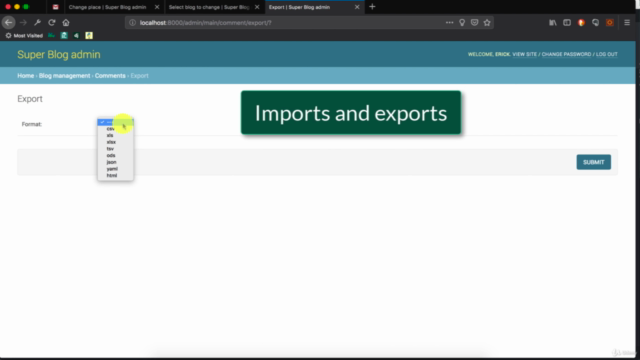This screenshot has height=360, width=640.
Task: Open the dark green bookmark in bookmarks bar
Action: point(76,36)
